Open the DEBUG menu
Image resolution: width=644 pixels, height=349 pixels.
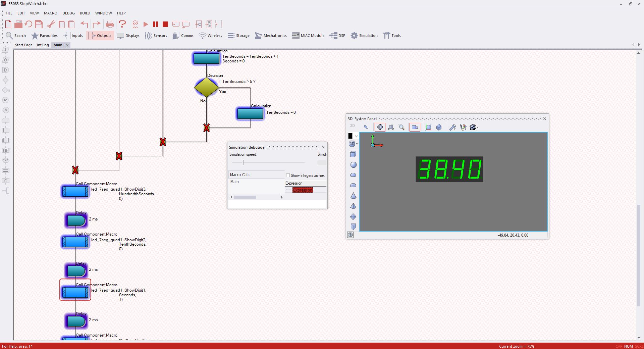click(68, 13)
